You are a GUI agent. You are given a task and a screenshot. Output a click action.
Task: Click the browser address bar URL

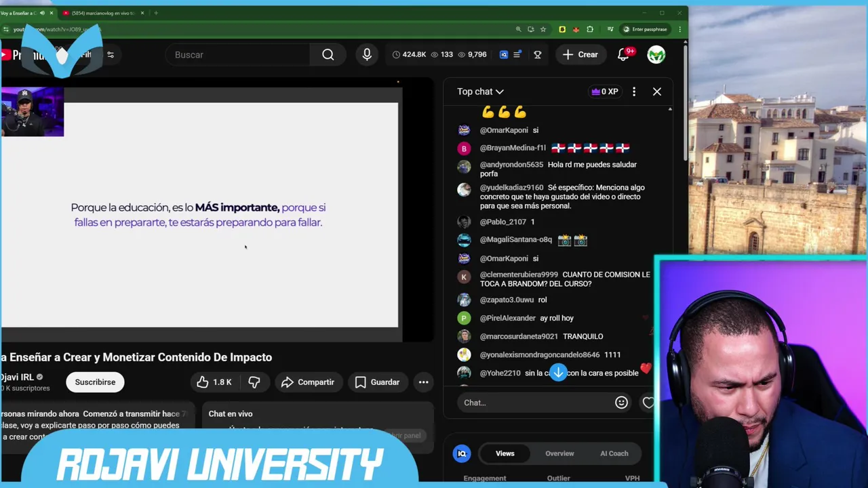(58, 29)
